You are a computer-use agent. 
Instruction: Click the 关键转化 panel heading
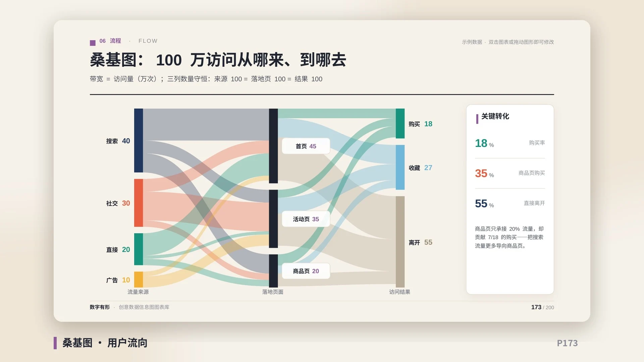(495, 116)
